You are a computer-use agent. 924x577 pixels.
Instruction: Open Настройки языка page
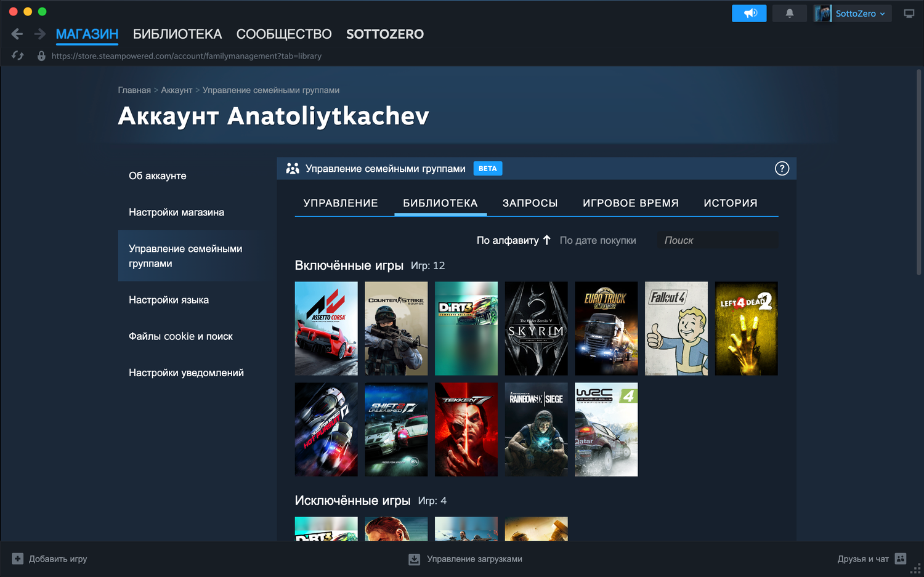pos(169,300)
